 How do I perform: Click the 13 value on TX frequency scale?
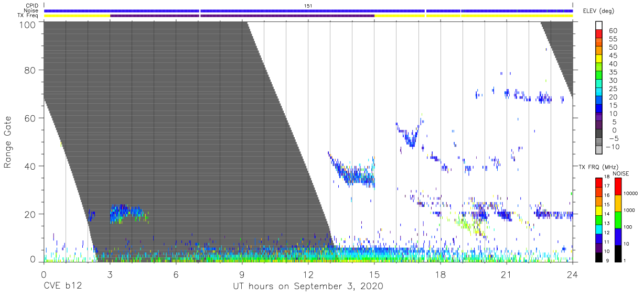(x=606, y=224)
